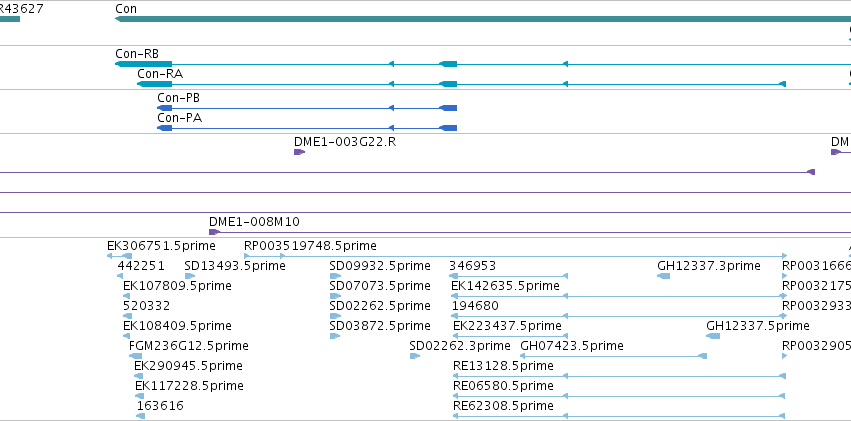Click the SD02262.5prime arrow glyph
Viewport: 851px width, 421px height.
[335, 316]
